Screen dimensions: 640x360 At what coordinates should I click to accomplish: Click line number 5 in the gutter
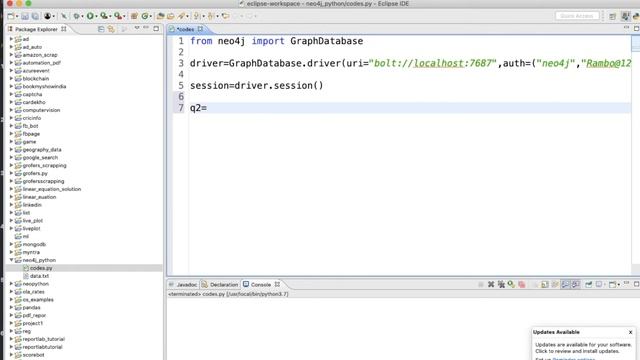coord(181,86)
